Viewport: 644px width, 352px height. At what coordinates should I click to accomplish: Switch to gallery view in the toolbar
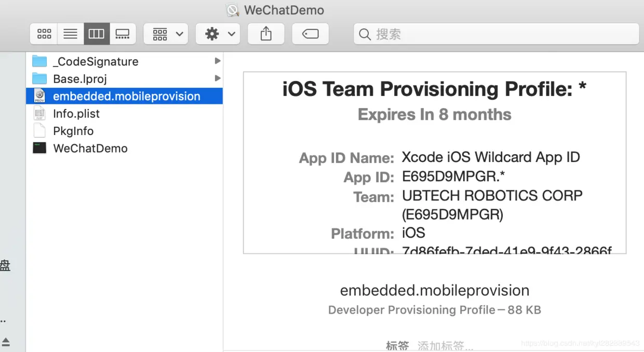pyautogui.click(x=123, y=34)
